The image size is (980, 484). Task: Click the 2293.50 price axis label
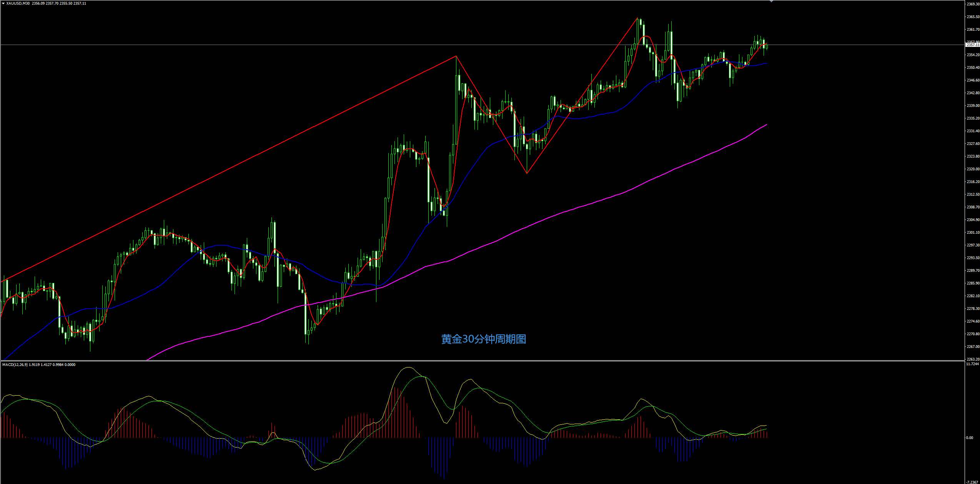click(973, 258)
